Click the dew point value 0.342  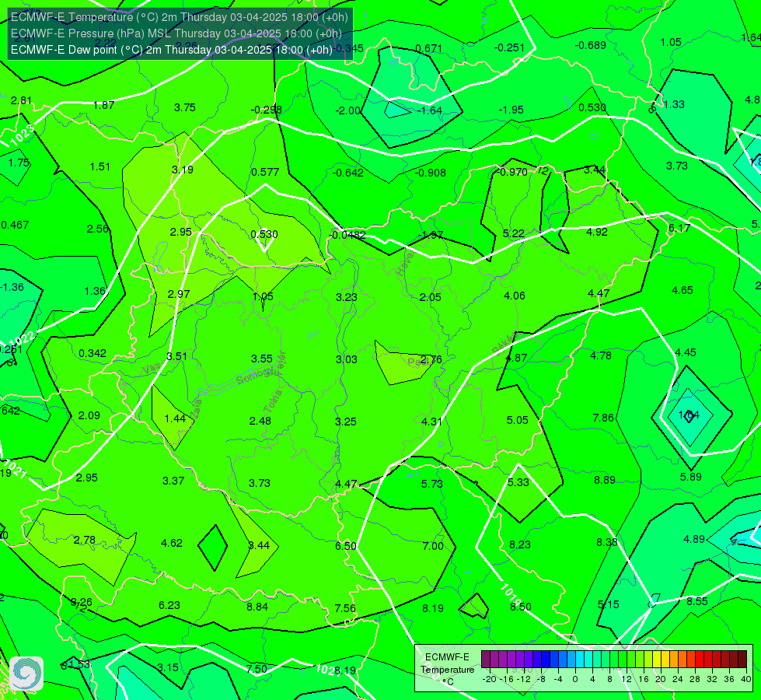click(x=93, y=353)
